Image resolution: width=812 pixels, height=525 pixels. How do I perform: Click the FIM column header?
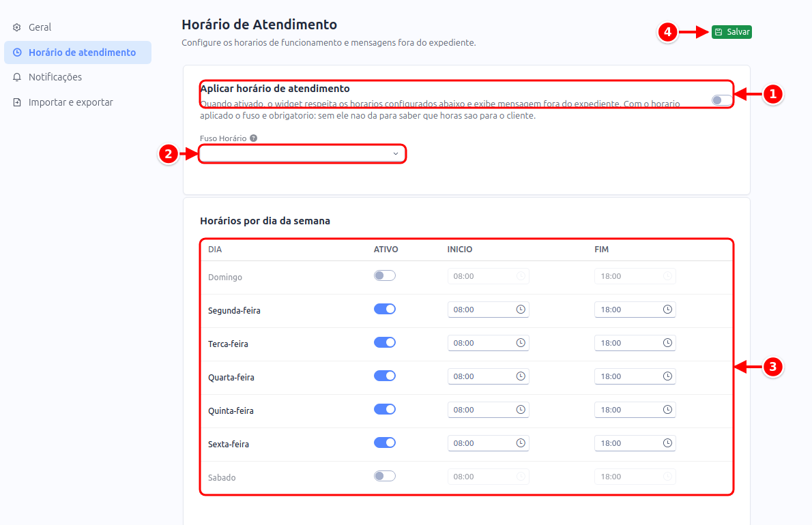(601, 250)
